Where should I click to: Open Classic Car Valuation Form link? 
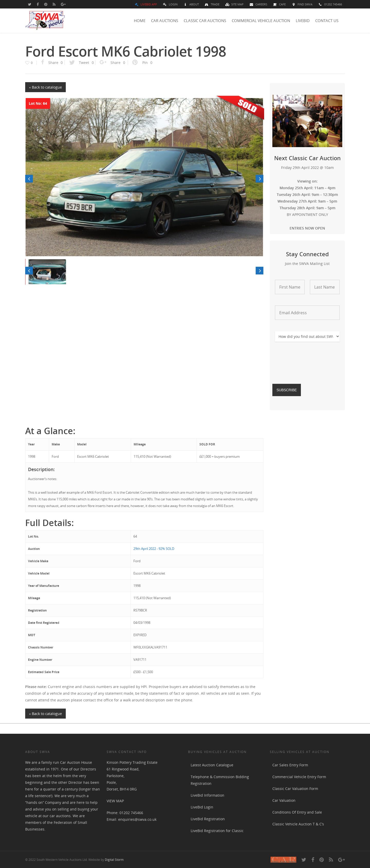295,788
